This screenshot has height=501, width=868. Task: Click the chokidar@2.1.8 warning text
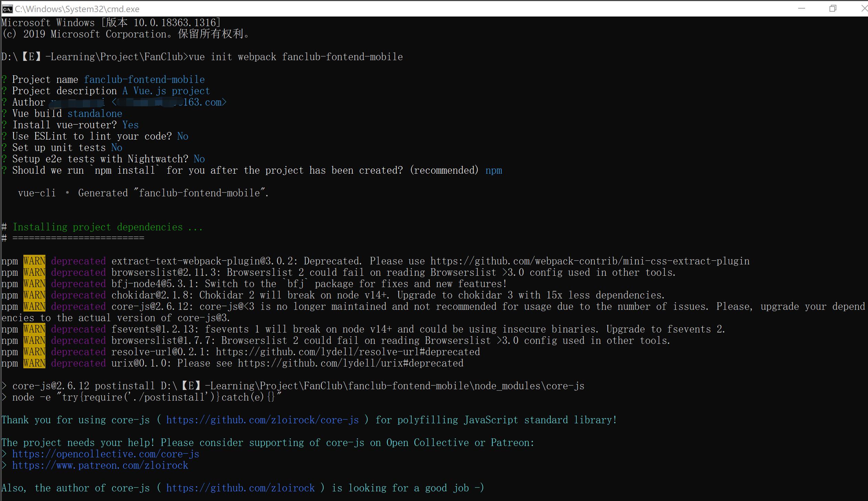pos(388,295)
